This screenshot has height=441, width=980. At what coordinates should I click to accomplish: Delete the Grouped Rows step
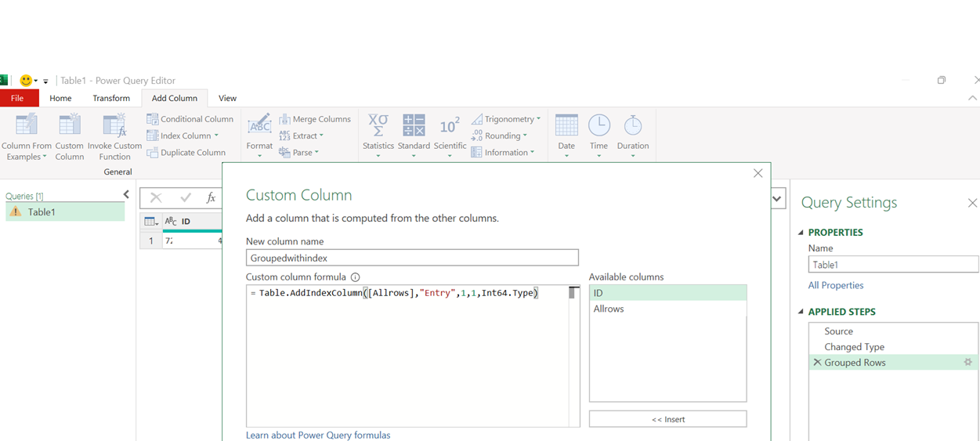[817, 363]
